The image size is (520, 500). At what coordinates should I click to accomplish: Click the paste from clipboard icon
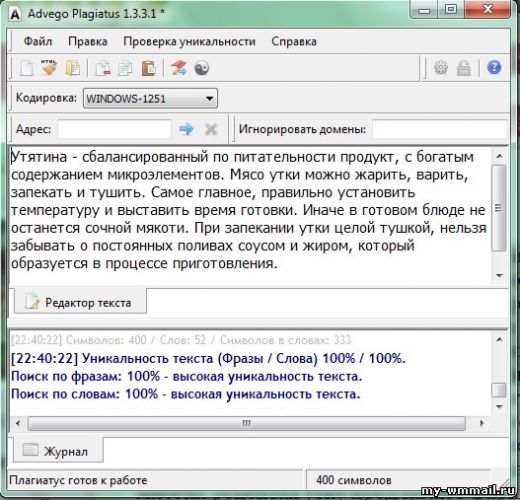tap(148, 68)
